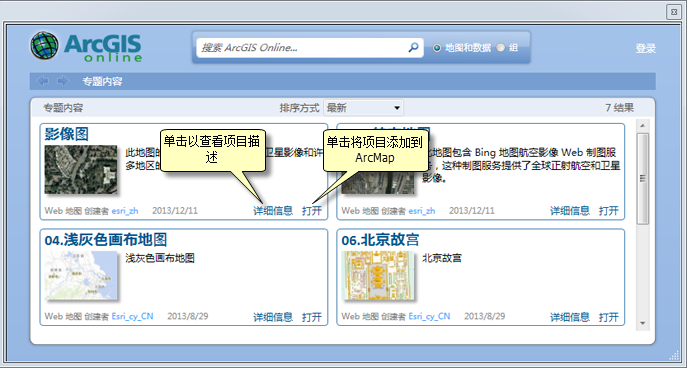The height and width of the screenshot is (368, 687).
Task: Click 打开 on the 04.浅灰色画布地图 card
Action: point(312,317)
